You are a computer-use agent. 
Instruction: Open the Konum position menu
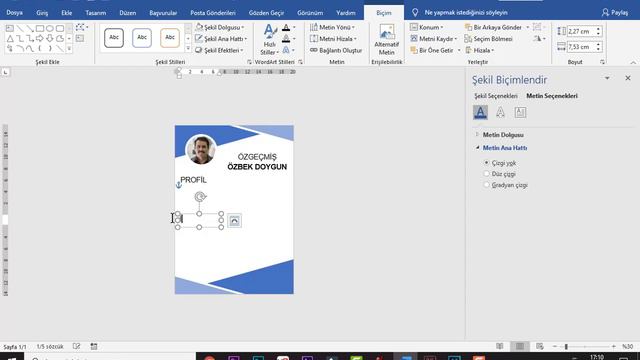(x=427, y=27)
